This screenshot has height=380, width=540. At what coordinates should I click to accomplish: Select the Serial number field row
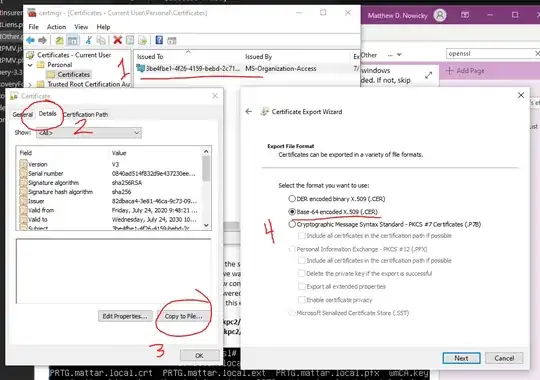[x=108, y=174]
